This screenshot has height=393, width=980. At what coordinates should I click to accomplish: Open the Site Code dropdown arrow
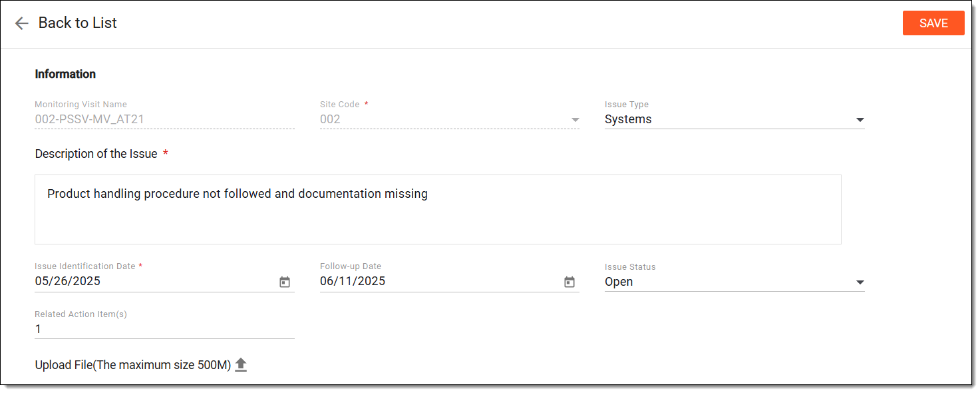pos(575,120)
